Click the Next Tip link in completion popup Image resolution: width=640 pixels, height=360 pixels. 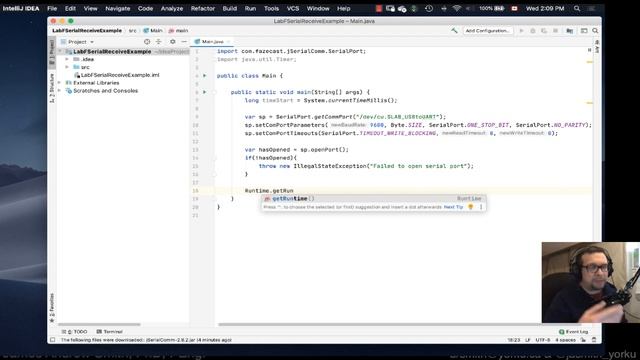point(453,207)
